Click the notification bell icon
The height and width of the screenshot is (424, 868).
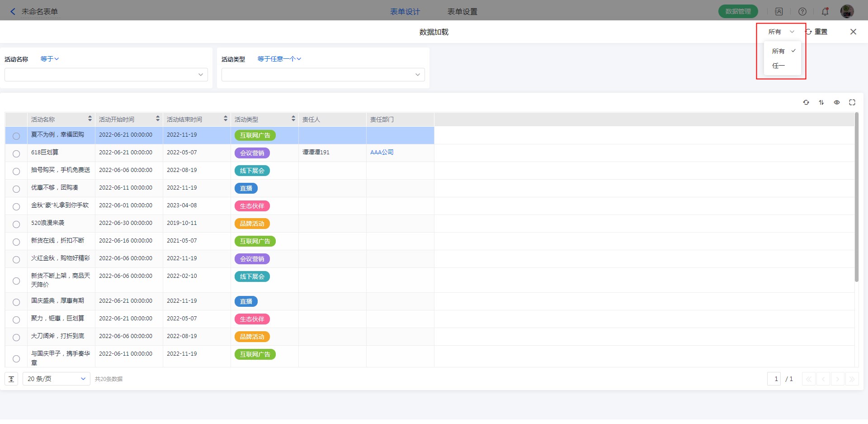825,12
